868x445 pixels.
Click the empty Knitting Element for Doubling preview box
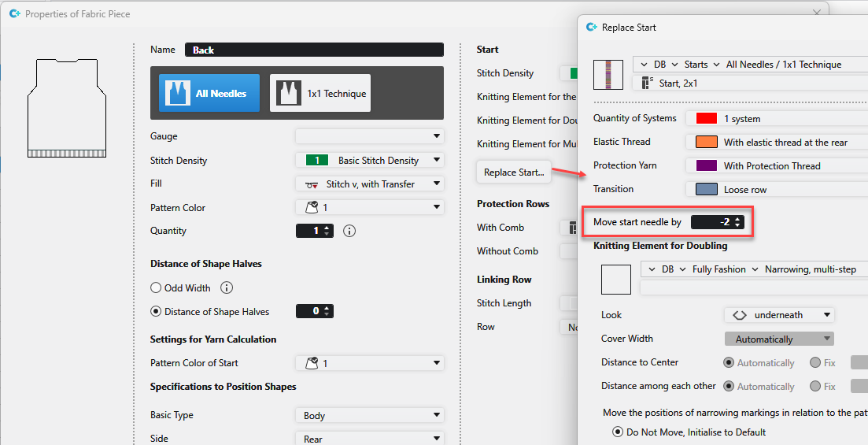616,279
